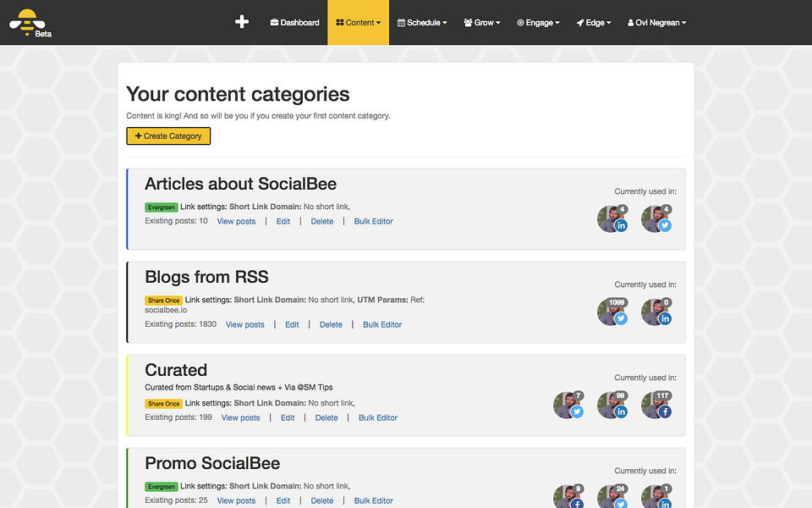Select LinkedIn avatar with 1 in Promo SocialBee
812x508 pixels.
pos(656,497)
